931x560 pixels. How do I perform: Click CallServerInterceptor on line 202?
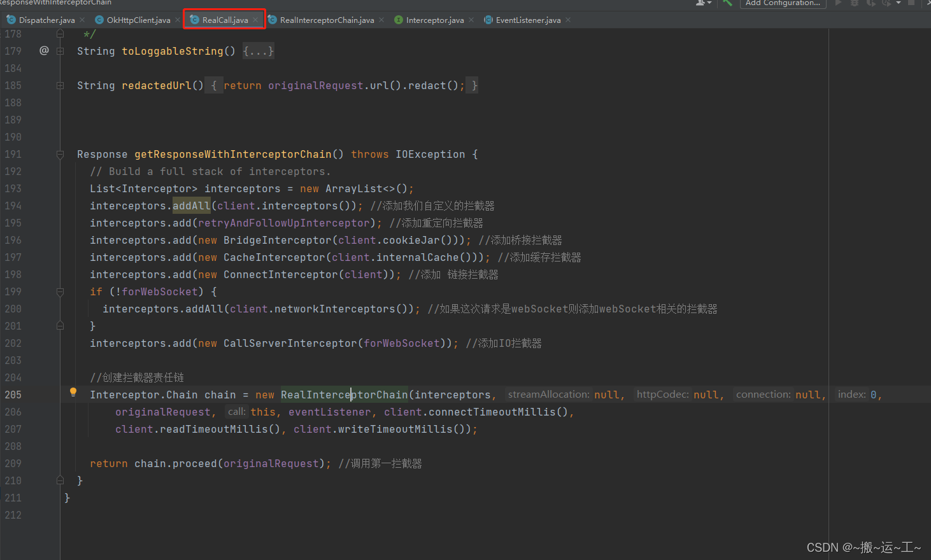click(290, 343)
